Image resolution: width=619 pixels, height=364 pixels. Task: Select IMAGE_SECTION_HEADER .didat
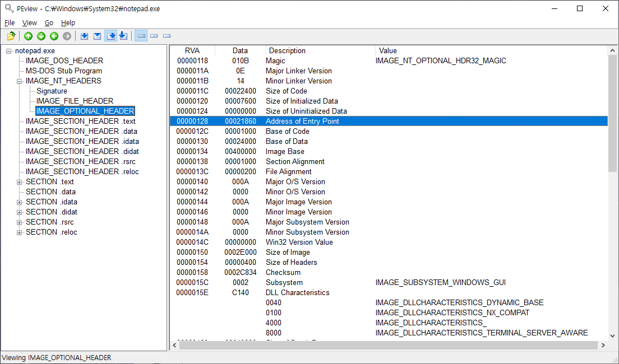click(82, 151)
